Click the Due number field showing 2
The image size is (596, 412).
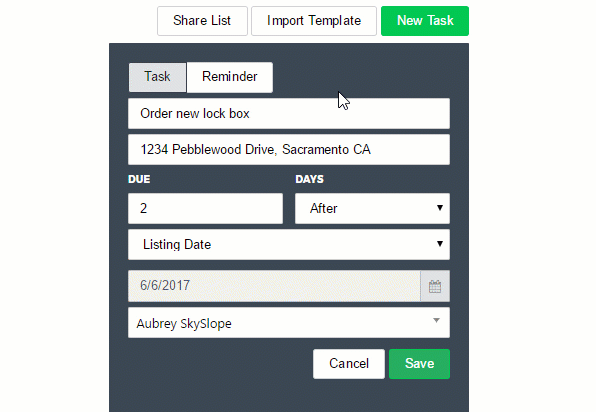tap(206, 208)
